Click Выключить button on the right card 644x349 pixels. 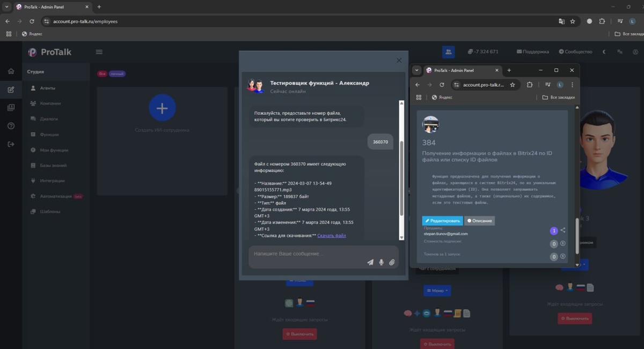[x=575, y=318]
